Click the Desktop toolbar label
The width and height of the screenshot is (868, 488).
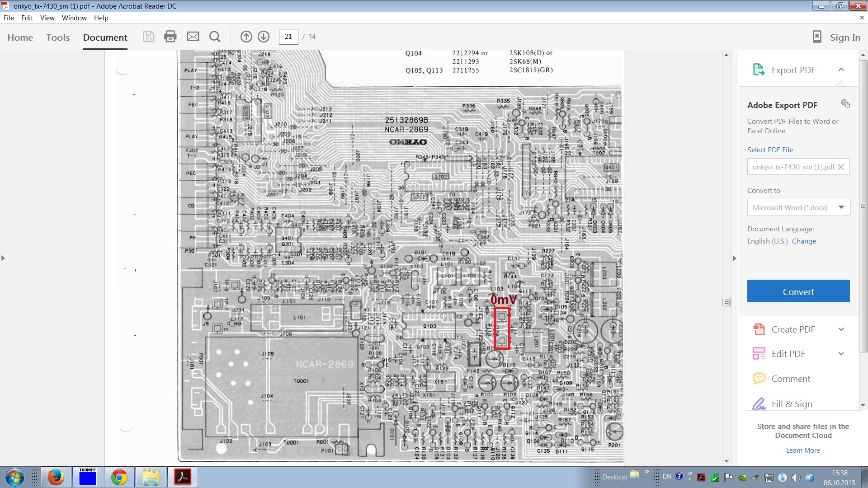pyautogui.click(x=614, y=477)
